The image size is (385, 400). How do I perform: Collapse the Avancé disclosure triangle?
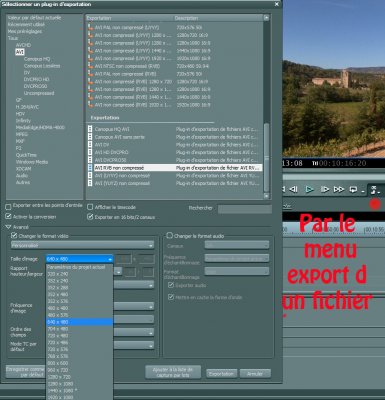8,227
